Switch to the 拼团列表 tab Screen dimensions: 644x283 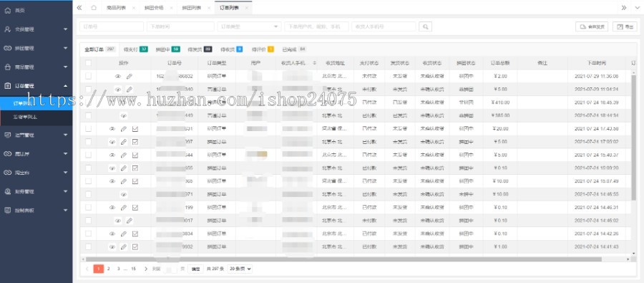192,8
